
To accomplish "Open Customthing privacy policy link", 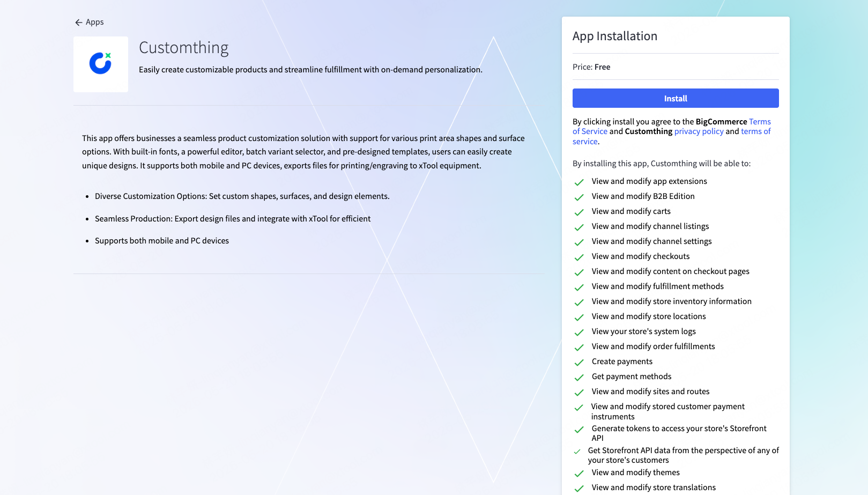I will (x=699, y=131).
